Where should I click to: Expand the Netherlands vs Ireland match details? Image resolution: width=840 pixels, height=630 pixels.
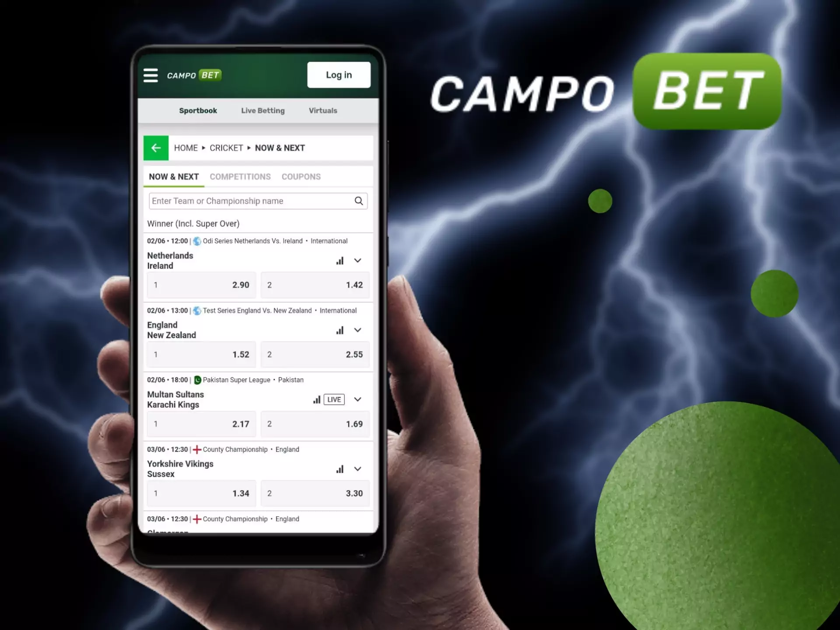pyautogui.click(x=358, y=259)
